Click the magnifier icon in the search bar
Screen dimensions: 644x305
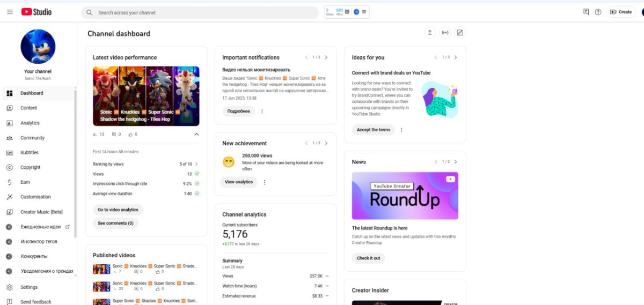click(x=89, y=12)
